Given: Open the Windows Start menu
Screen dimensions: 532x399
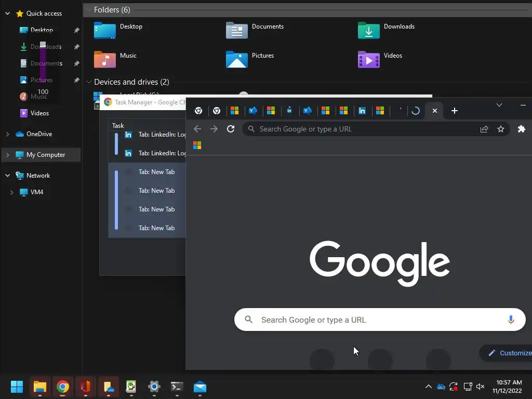Looking at the screenshot, I should click(x=17, y=387).
